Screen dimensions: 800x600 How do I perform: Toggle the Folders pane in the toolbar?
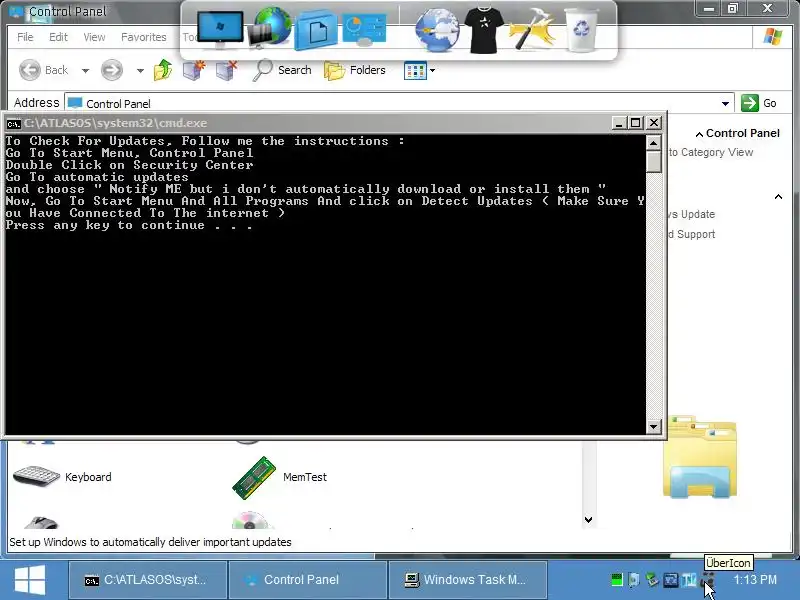coord(355,70)
